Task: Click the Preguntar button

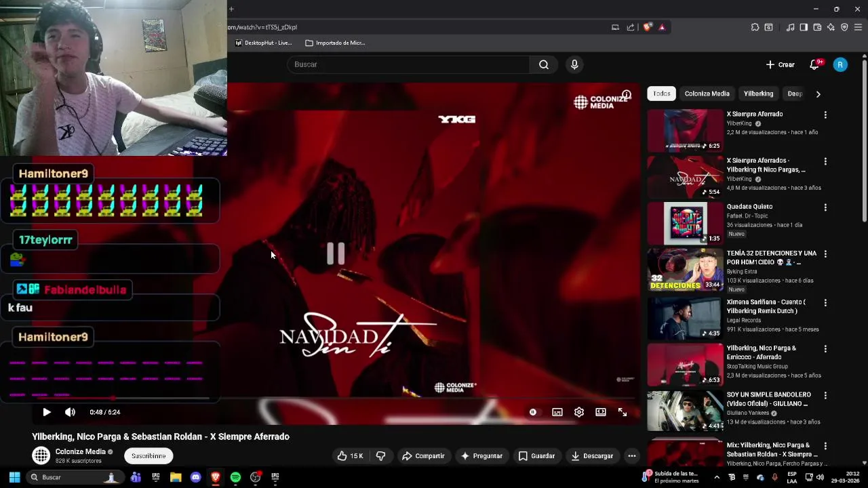Action: pos(481,456)
